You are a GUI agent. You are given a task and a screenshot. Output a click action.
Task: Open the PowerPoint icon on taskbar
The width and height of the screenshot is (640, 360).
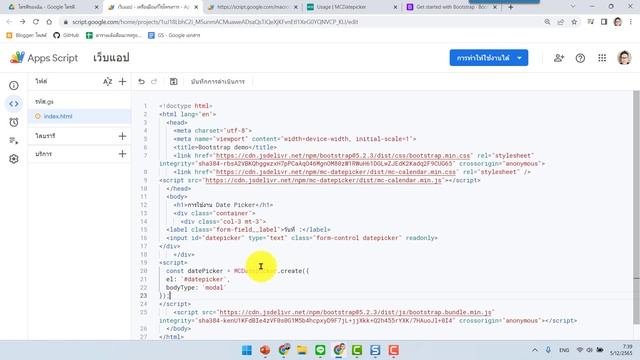(x=265, y=350)
